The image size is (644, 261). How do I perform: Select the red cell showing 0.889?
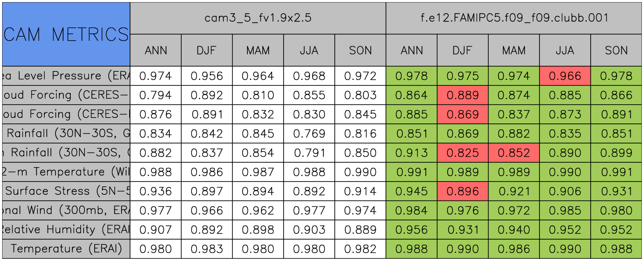point(463,95)
